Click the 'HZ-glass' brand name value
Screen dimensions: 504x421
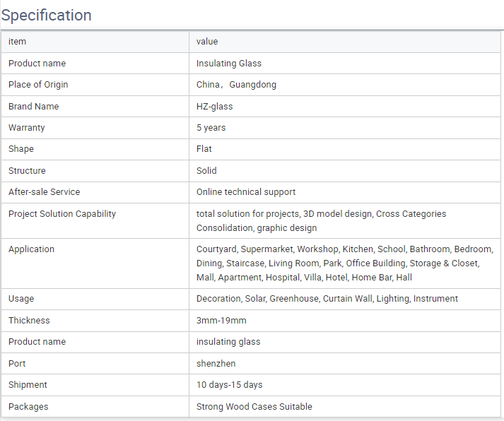tap(214, 106)
